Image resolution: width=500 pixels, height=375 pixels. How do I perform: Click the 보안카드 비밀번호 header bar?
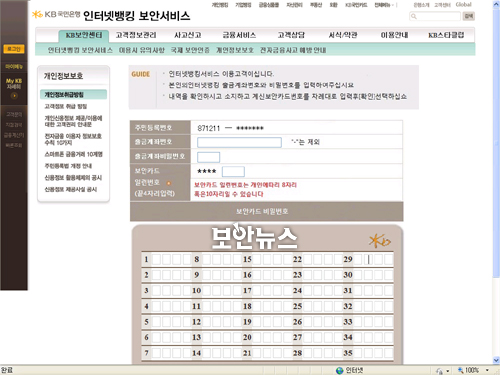(x=267, y=211)
